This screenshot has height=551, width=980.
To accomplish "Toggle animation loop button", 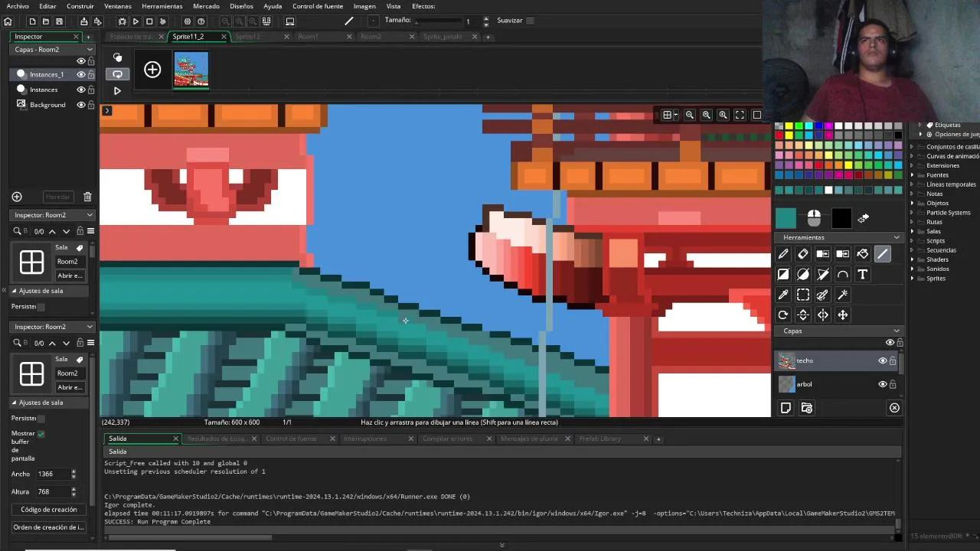I will coord(117,74).
